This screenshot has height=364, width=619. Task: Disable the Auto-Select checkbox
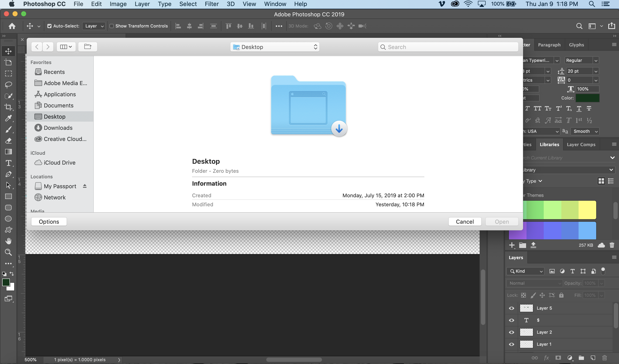coord(49,26)
